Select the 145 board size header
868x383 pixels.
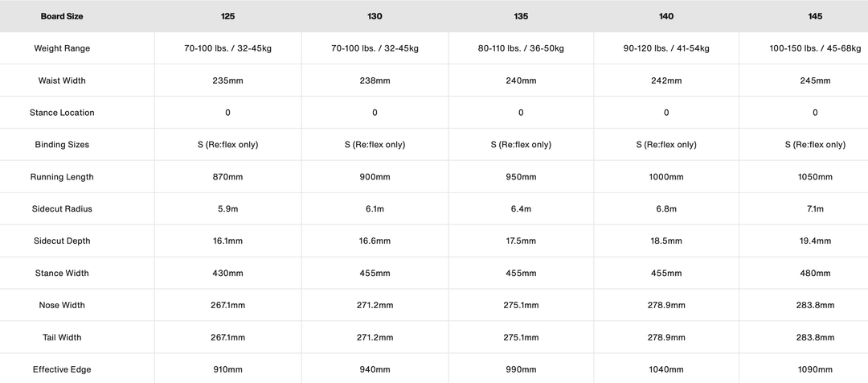coord(815,16)
